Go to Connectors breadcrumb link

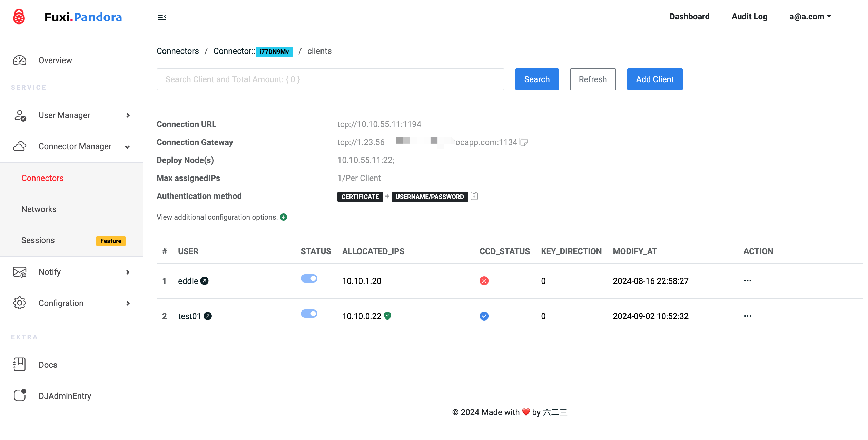coord(178,51)
